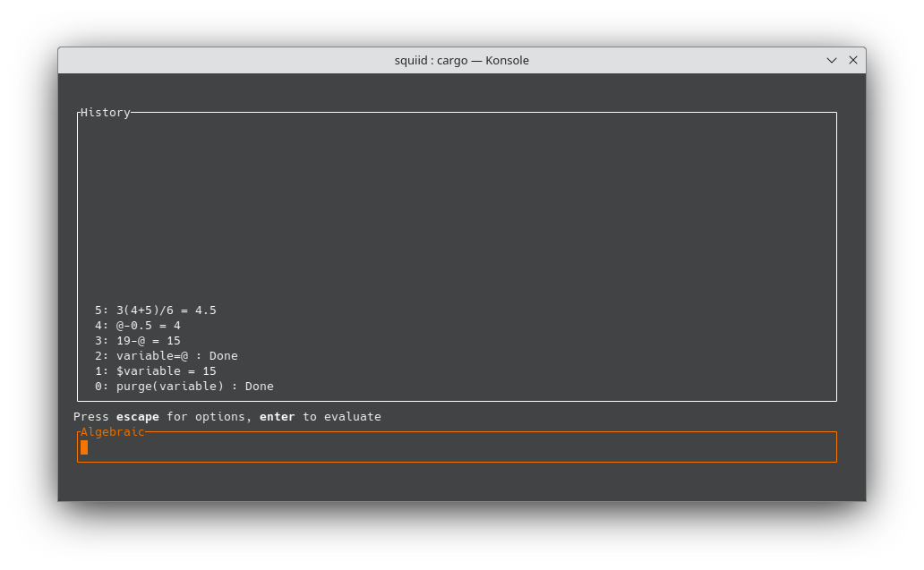Click the result '4.5' in history
The width and height of the screenshot is (924, 570).
click(205, 311)
